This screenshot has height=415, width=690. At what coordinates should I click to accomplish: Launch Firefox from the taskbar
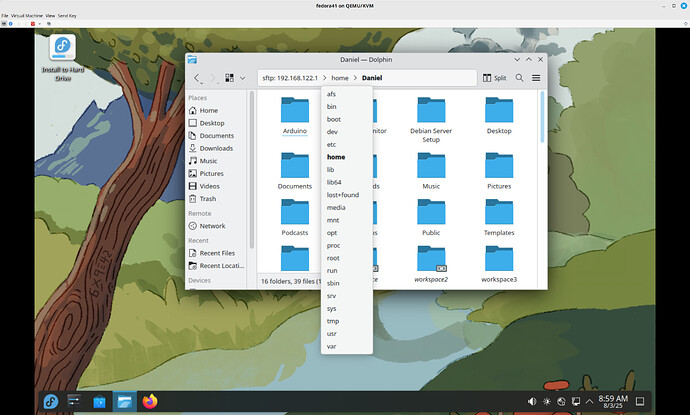pos(150,401)
